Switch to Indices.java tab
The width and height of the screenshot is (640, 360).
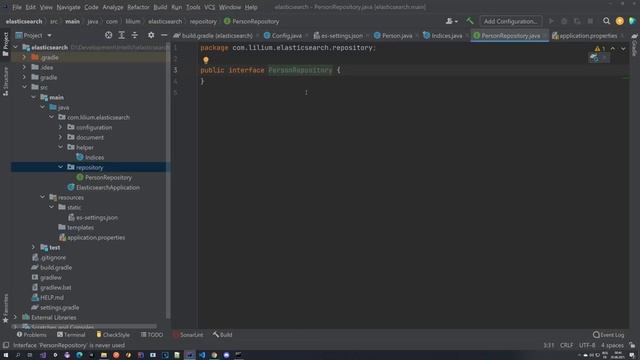click(443, 36)
